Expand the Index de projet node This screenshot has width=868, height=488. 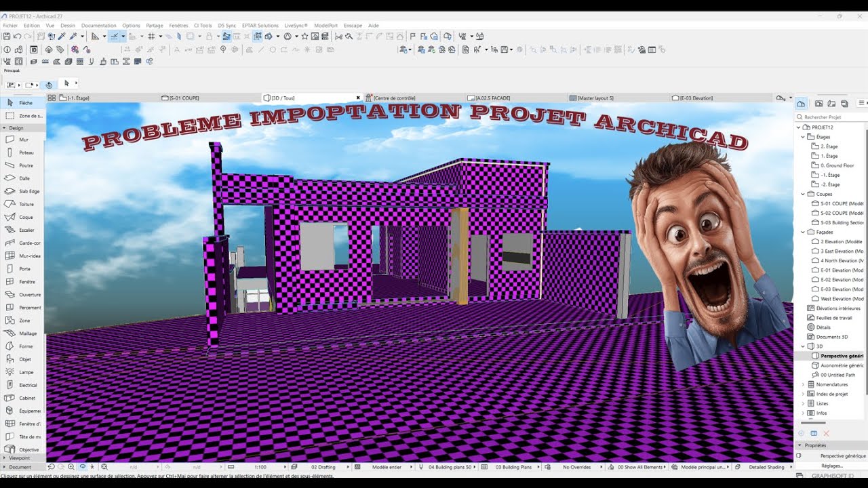803,394
